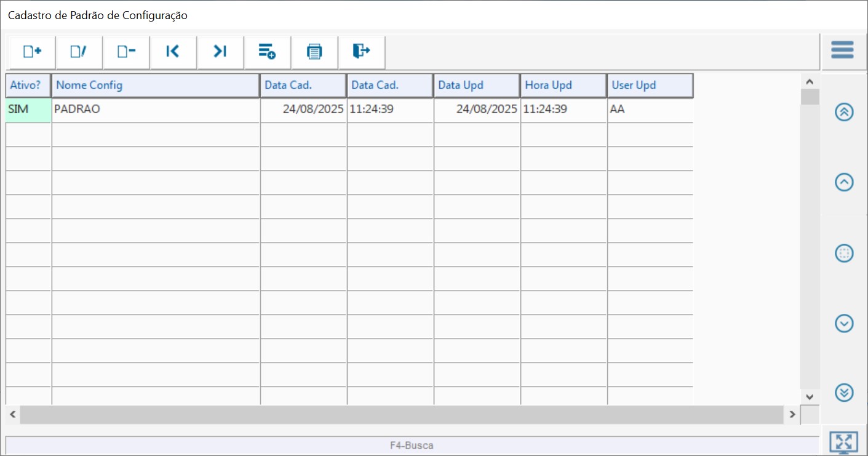Click the new record toolbar icon
Image resolution: width=868 pixels, height=456 pixels.
pyautogui.click(x=32, y=52)
